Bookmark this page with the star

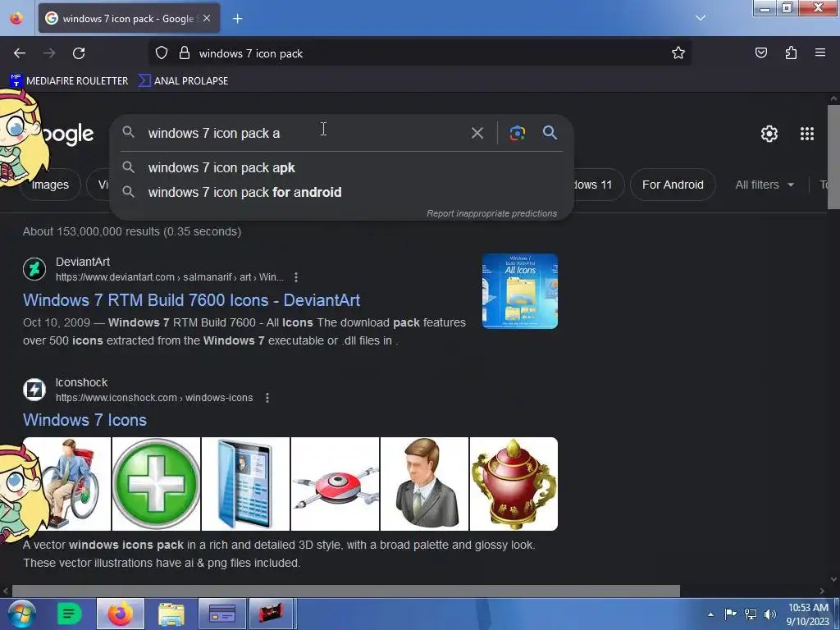click(x=678, y=53)
